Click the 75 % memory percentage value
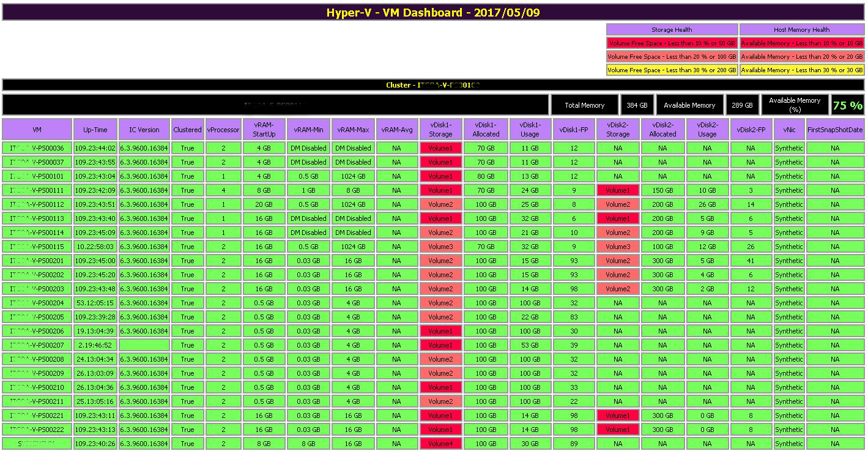Image resolution: width=868 pixels, height=451 pixels. [847, 105]
